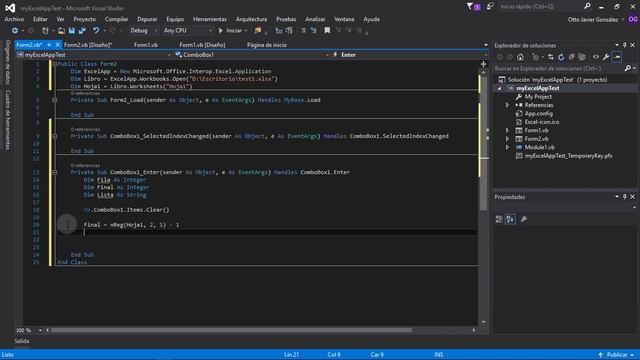Close the Form2.vb tab

click(x=58, y=45)
